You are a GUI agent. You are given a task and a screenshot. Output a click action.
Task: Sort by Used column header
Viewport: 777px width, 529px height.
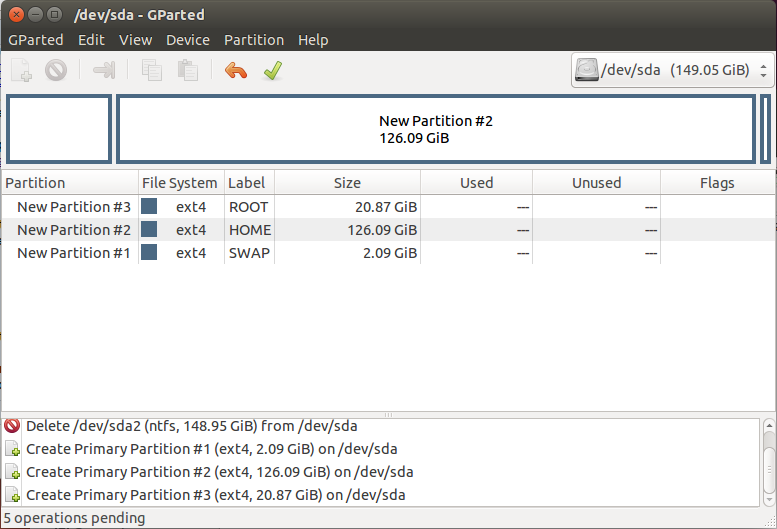476,183
